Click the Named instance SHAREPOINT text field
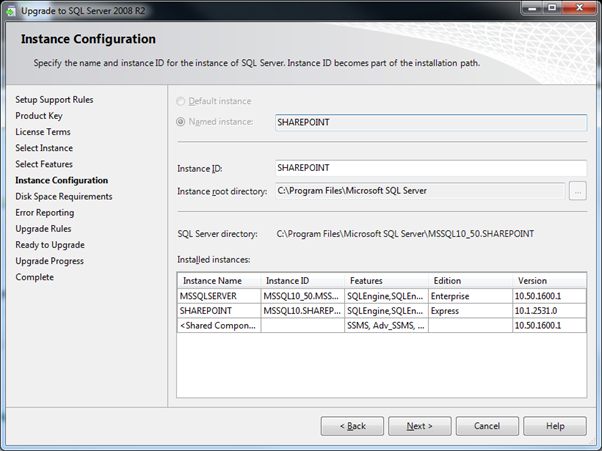Screen dimensions: 602x451 [431, 122]
